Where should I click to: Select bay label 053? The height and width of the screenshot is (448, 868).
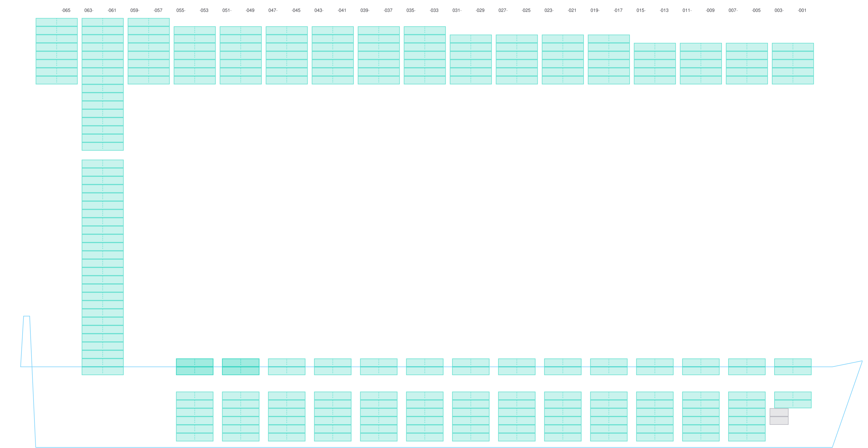point(204,10)
